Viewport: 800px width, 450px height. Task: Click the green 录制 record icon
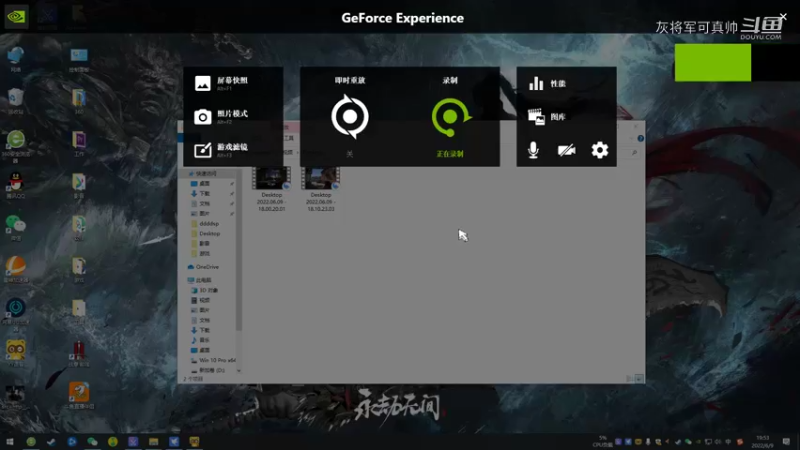[x=451, y=117]
